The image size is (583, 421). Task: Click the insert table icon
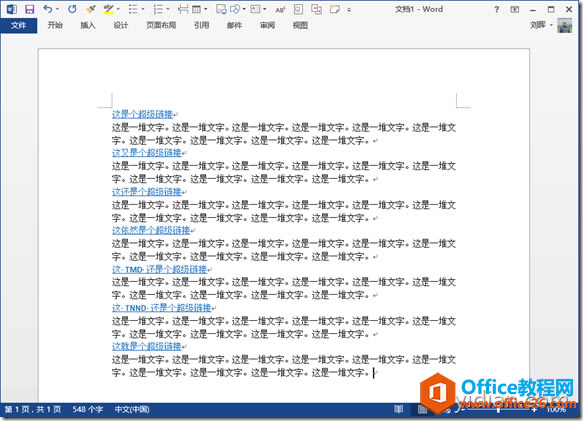coord(197,9)
